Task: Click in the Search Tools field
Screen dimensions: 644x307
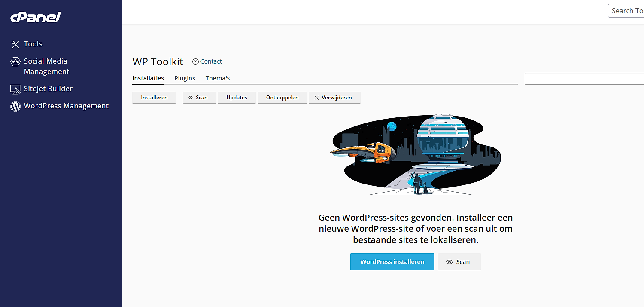Action: [626, 11]
